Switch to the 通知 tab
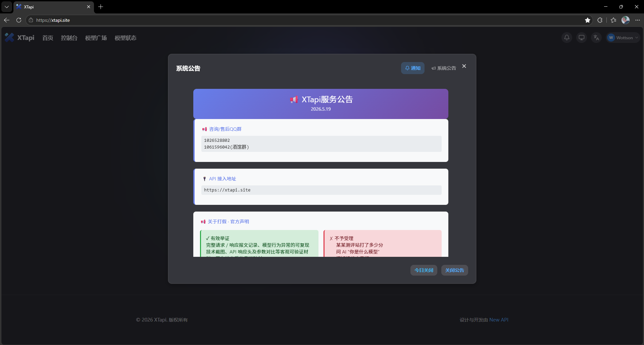644x345 pixels. point(413,68)
